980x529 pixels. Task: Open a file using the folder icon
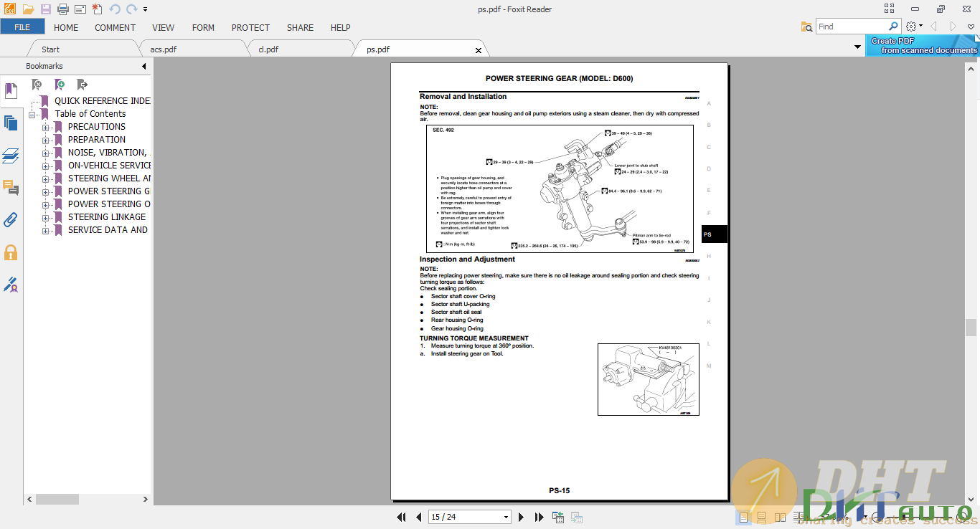coord(28,9)
